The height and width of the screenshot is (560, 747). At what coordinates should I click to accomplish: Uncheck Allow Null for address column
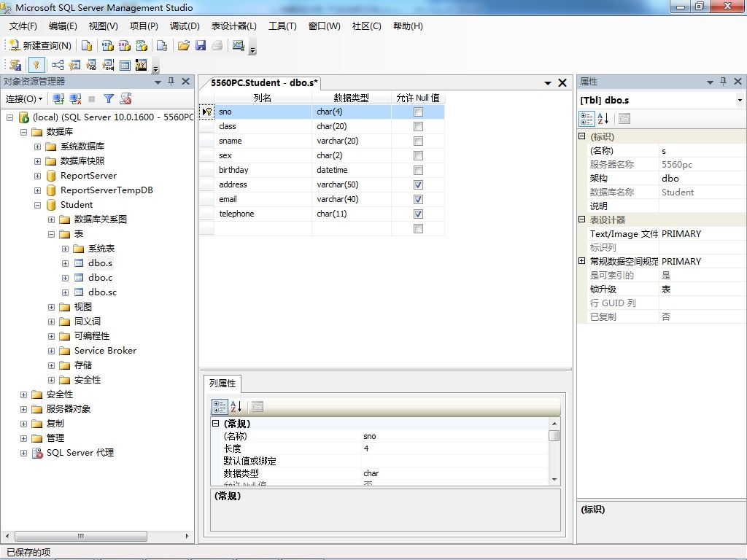418,184
